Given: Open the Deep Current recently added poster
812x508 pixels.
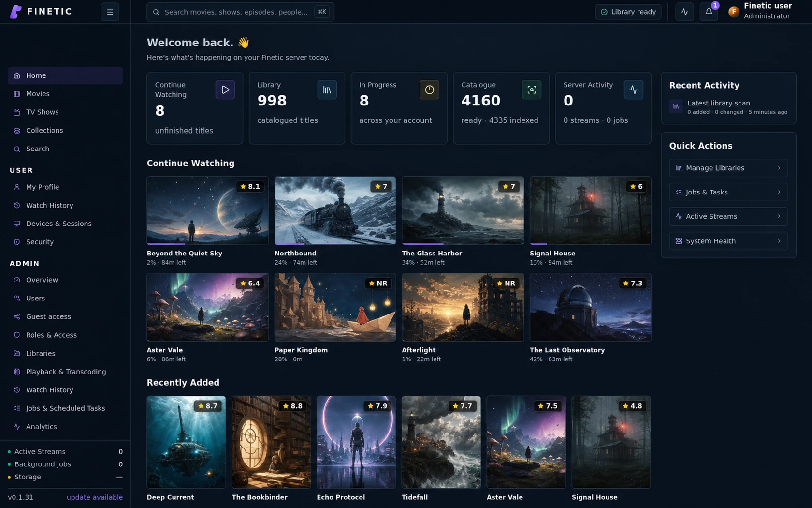Looking at the screenshot, I should 186,442.
